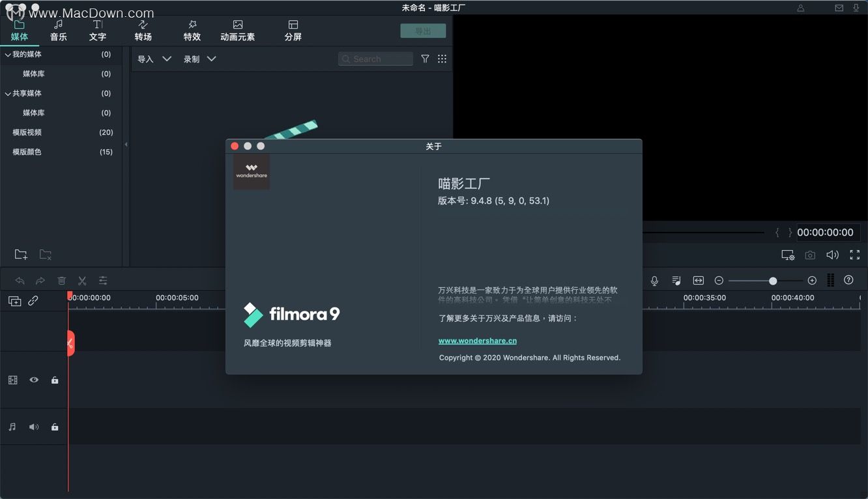Open the www.wondershare.cn link

[x=478, y=341]
